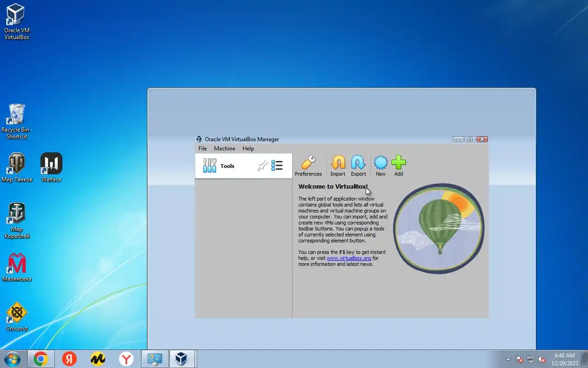
Task: Open the File menu
Action: click(203, 149)
